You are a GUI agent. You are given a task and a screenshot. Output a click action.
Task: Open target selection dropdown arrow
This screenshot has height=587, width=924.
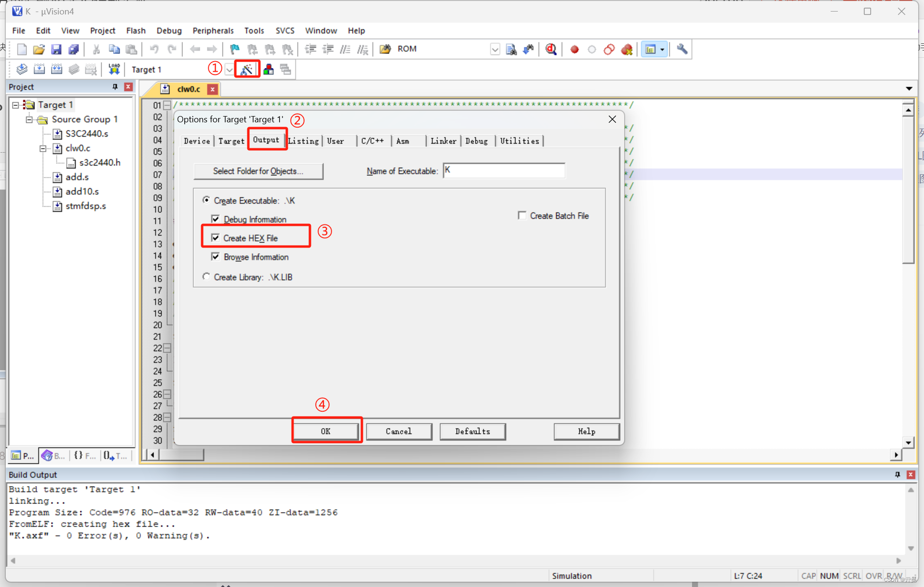229,70
